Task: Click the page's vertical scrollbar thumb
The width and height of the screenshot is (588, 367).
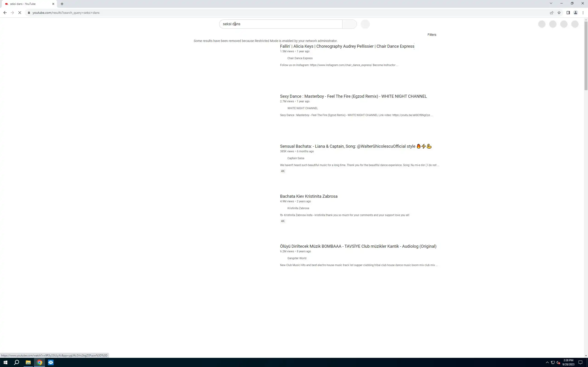Action: (x=586, y=56)
